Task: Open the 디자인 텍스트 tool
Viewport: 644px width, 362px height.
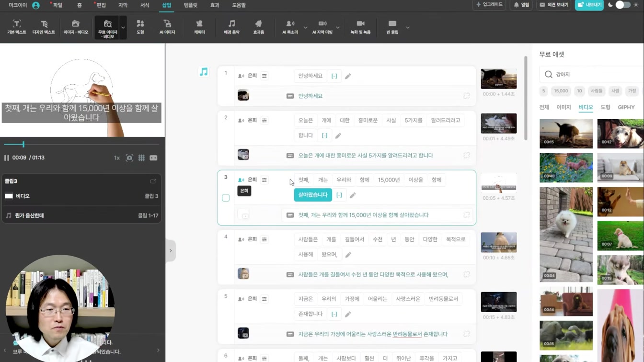Action: [x=44, y=27]
